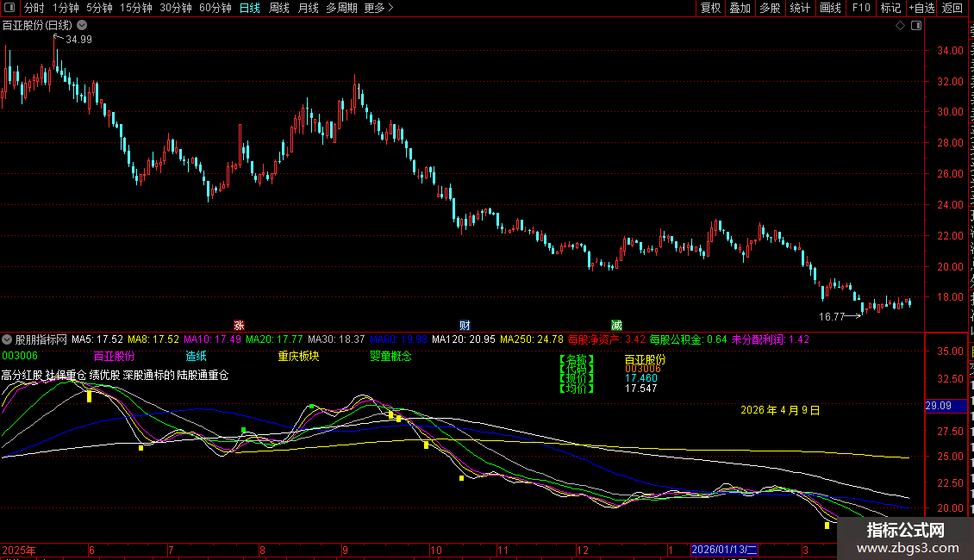Click the 重庆板块 region label
The width and height of the screenshot is (974, 560).
click(x=298, y=357)
